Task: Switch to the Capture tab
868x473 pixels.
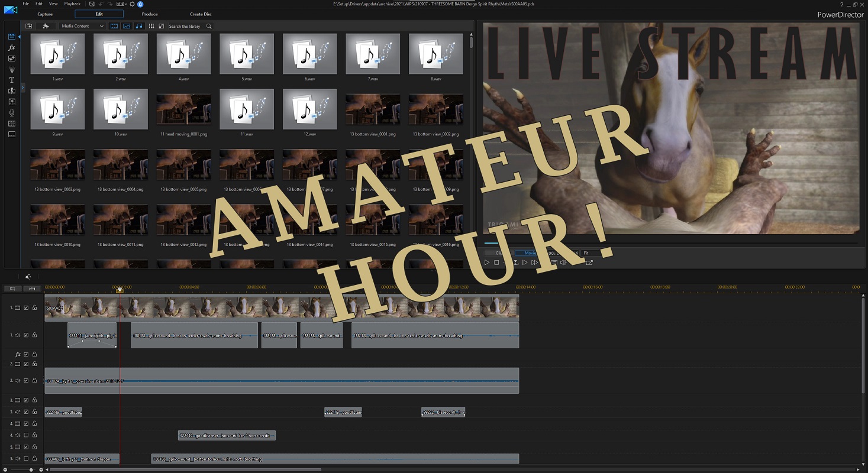Action: click(x=45, y=14)
